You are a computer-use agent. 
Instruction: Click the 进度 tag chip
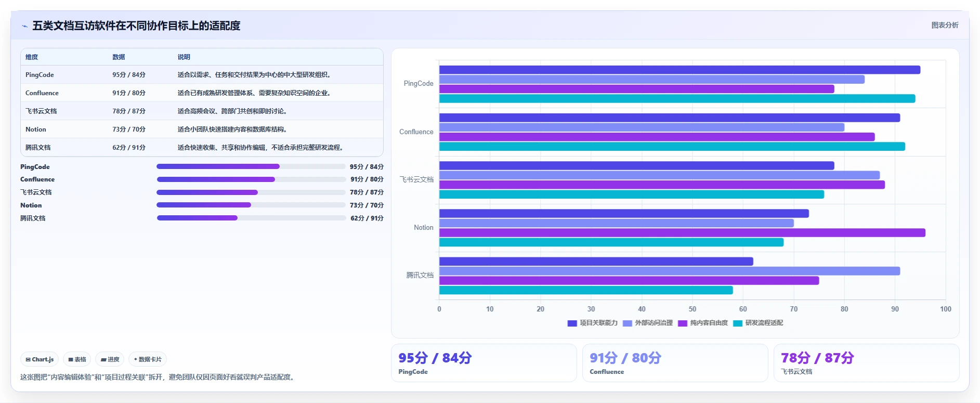click(x=110, y=359)
